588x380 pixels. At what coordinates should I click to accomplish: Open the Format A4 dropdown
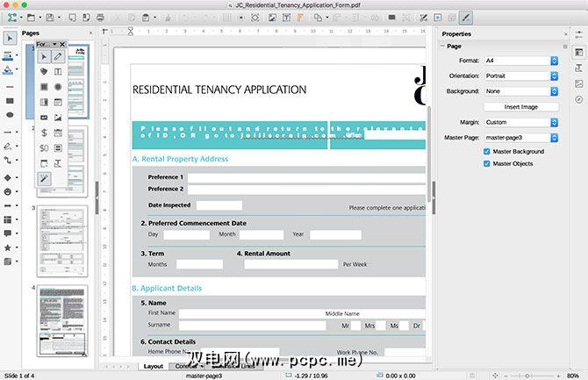pos(521,61)
